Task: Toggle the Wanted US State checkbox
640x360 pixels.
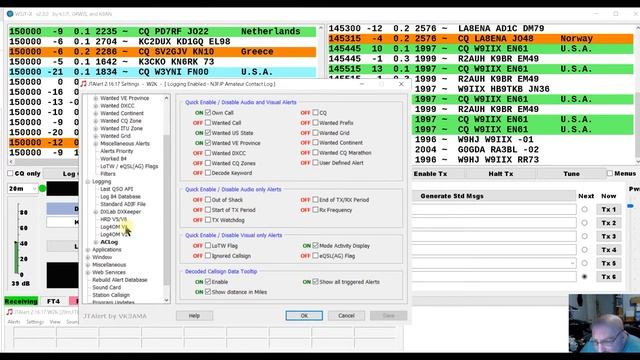Action: pyautogui.click(x=208, y=133)
